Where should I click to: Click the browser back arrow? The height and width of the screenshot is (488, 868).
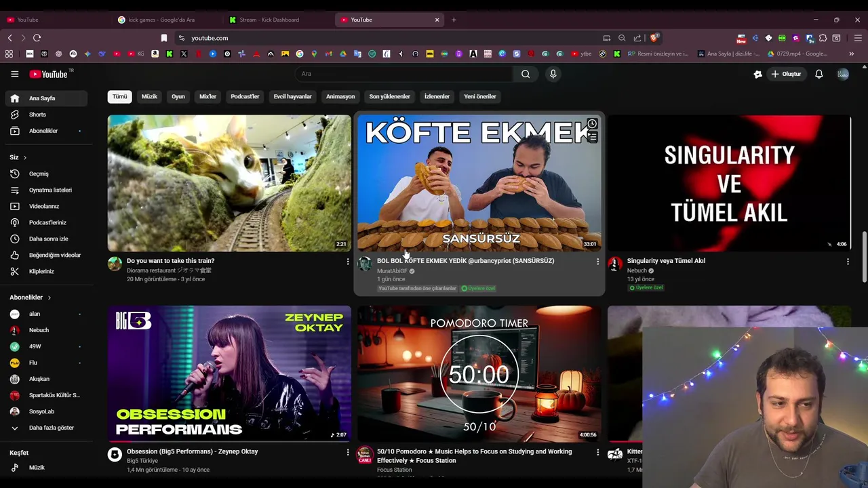[x=9, y=38]
